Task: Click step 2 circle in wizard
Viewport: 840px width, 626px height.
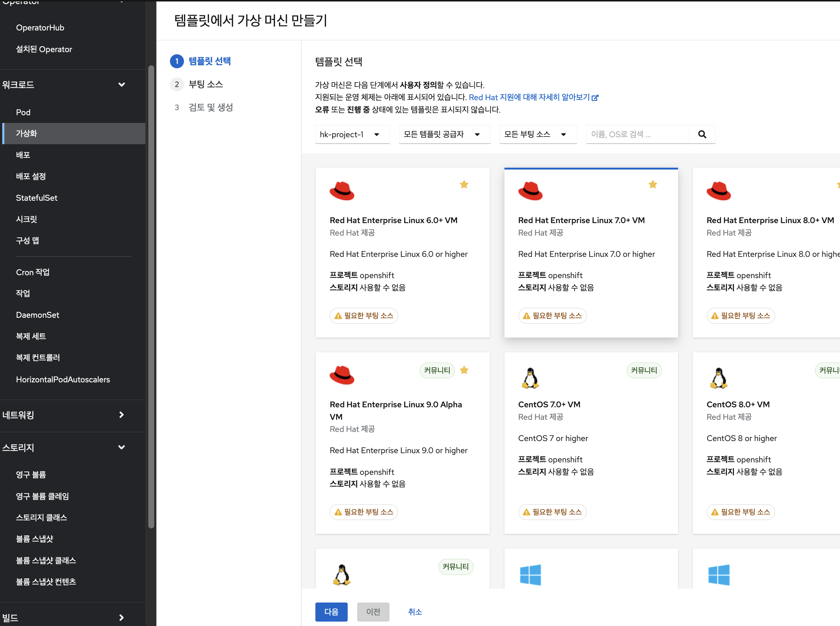Action: [177, 84]
